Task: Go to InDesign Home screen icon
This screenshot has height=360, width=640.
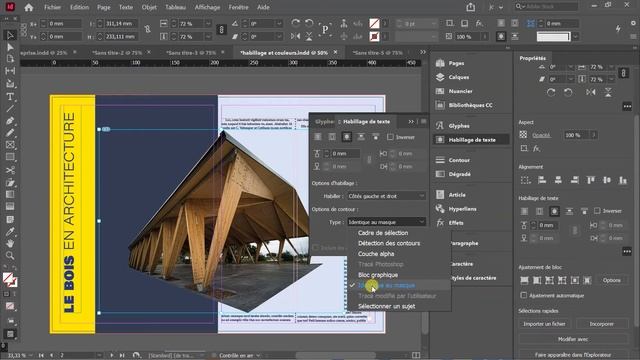Action: [29, 7]
